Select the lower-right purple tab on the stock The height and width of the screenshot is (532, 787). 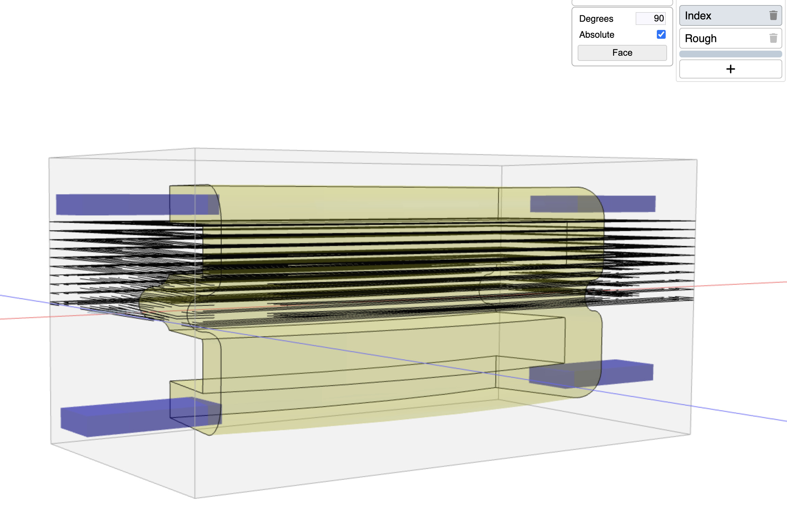click(x=591, y=373)
